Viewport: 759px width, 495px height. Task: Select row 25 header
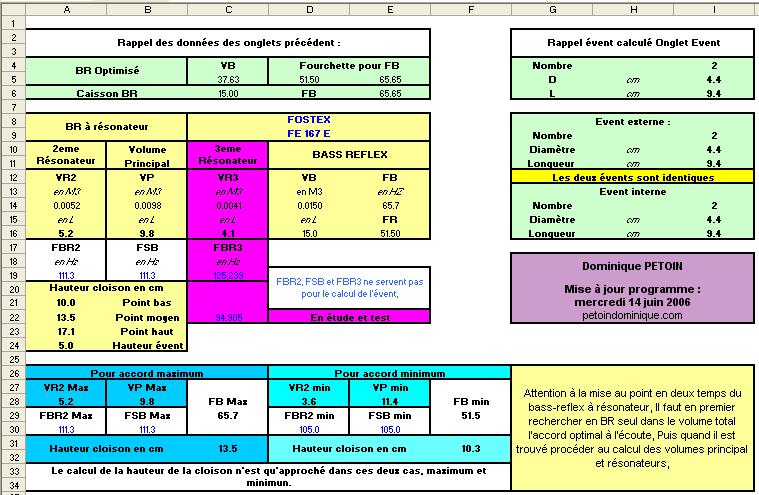(x=13, y=359)
